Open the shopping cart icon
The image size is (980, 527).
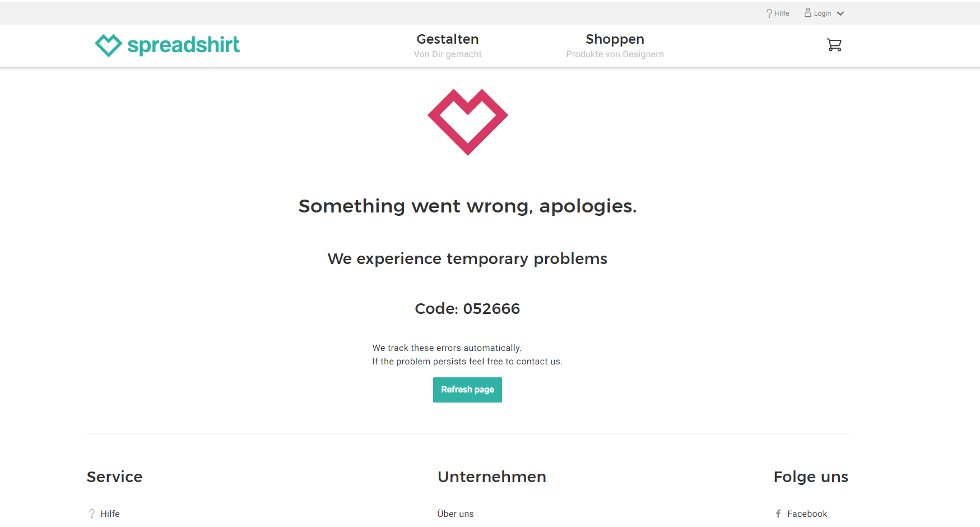tap(834, 45)
